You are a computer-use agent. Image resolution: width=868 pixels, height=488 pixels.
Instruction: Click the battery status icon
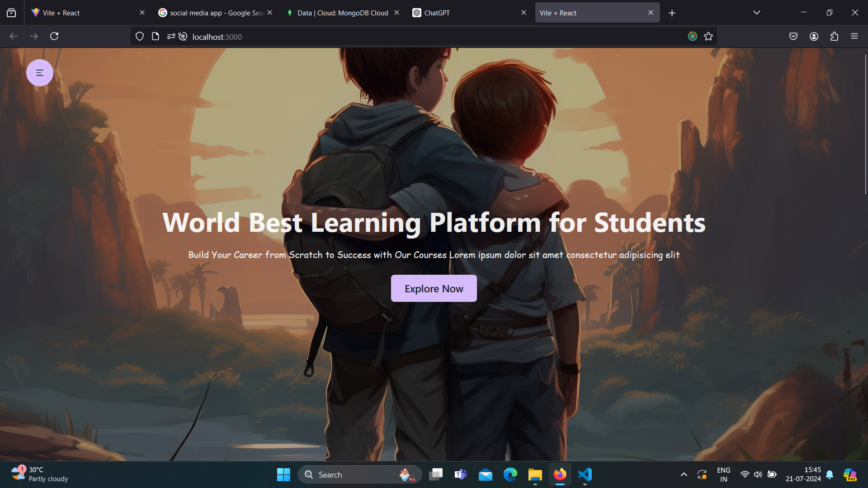pyautogui.click(x=772, y=474)
